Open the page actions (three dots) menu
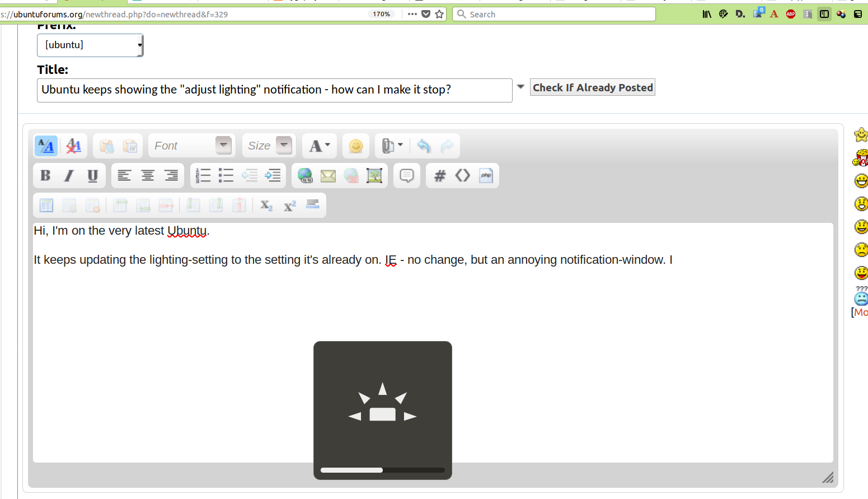The width and height of the screenshot is (868, 499). click(x=412, y=14)
